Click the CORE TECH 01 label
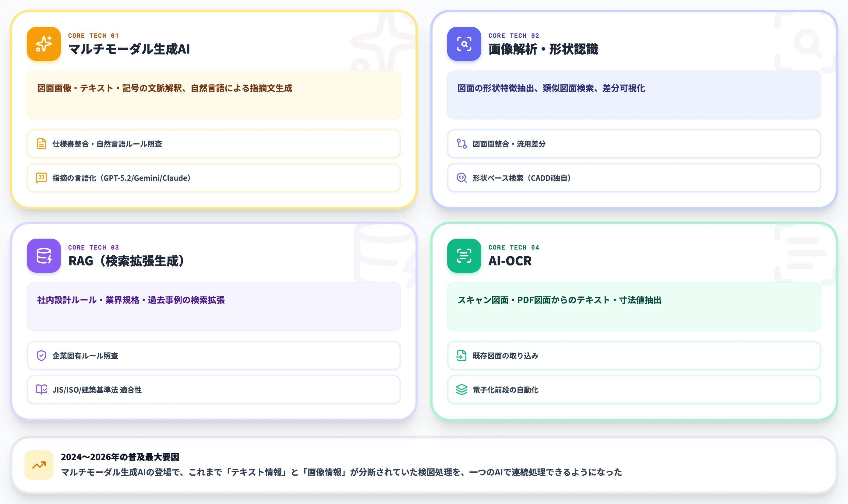Image resolution: width=848 pixels, height=504 pixels. [x=94, y=36]
